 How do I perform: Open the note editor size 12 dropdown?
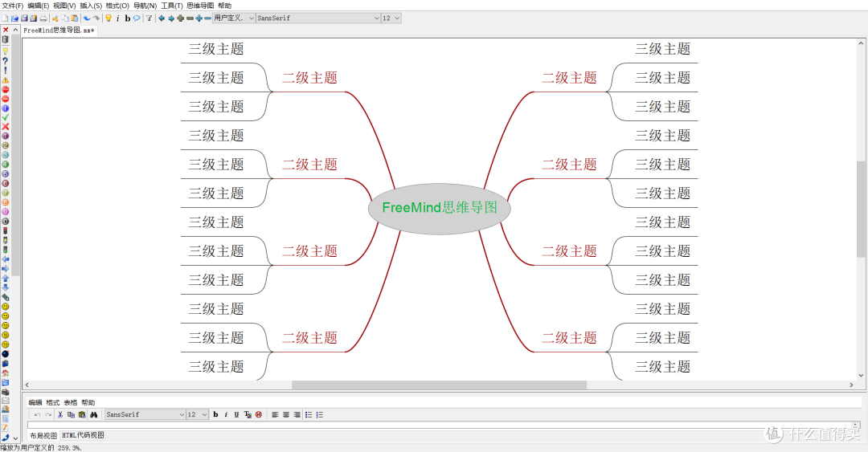click(x=197, y=414)
